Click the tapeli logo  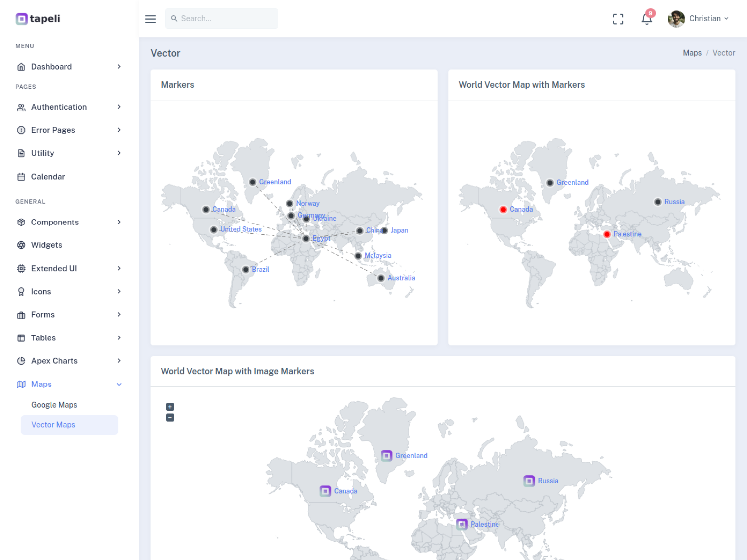click(38, 19)
